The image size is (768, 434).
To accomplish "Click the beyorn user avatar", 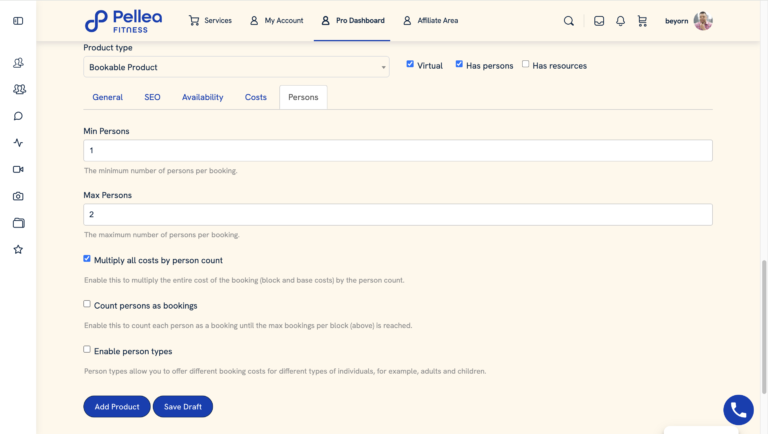I will tap(703, 21).
